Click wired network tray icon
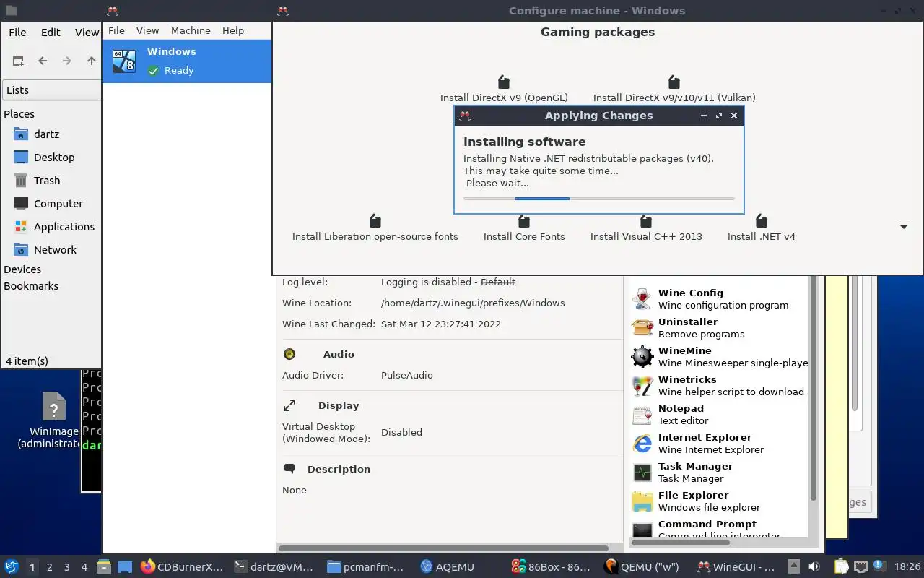The image size is (924, 578). (x=860, y=567)
